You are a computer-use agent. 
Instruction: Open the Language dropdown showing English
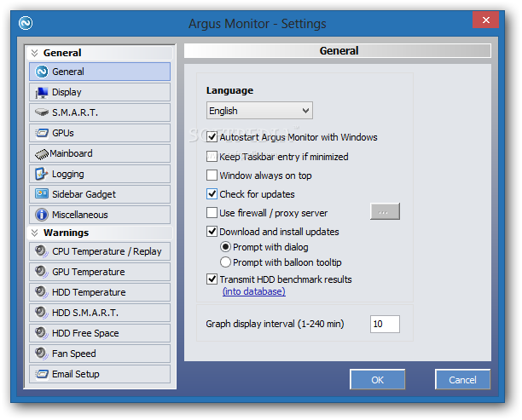coord(259,111)
